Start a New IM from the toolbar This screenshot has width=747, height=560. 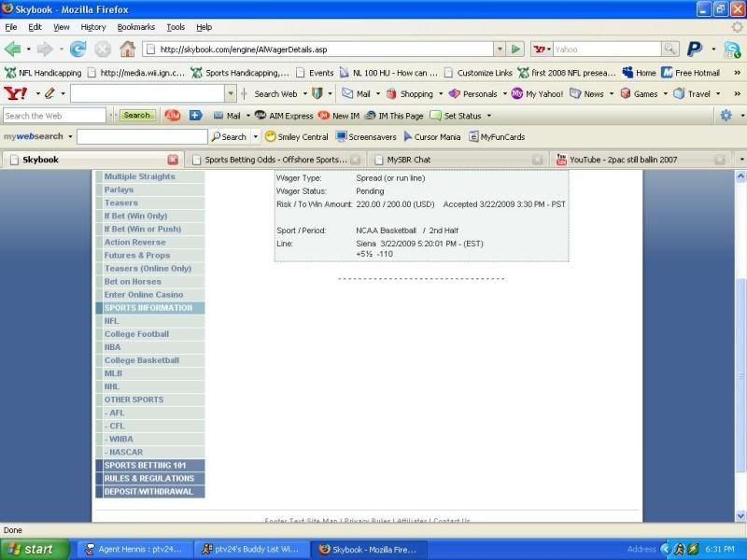point(339,115)
